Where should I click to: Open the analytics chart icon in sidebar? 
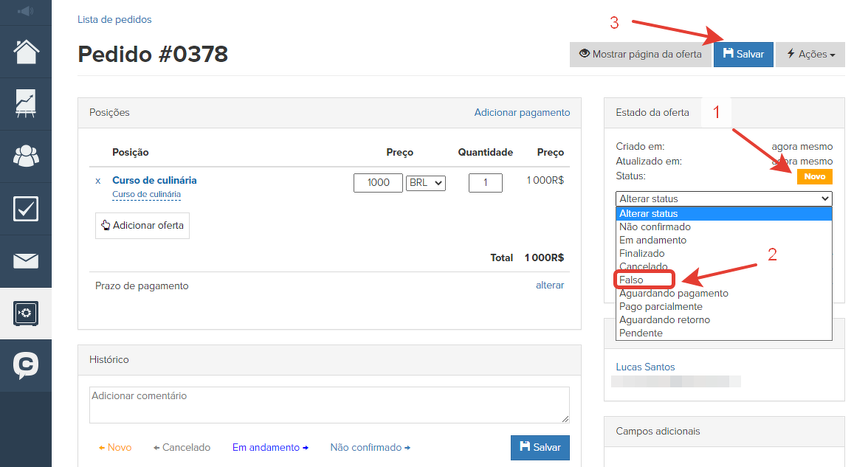click(26, 104)
